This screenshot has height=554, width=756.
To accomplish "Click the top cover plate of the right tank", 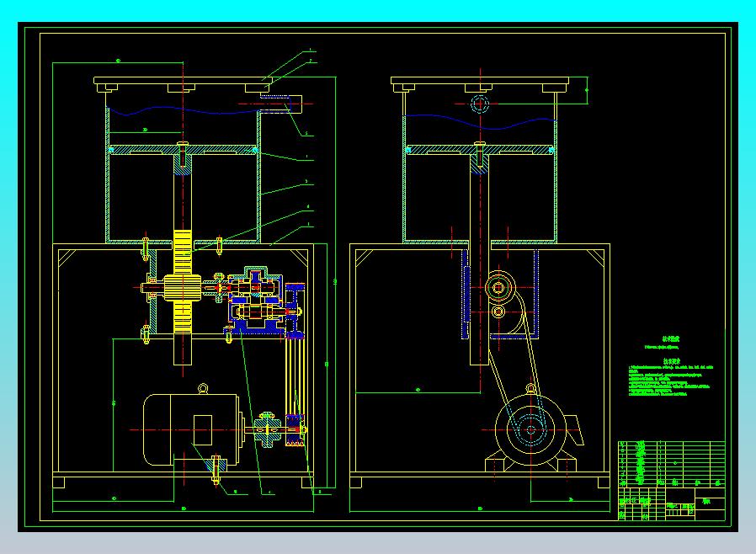I will pos(480,80).
